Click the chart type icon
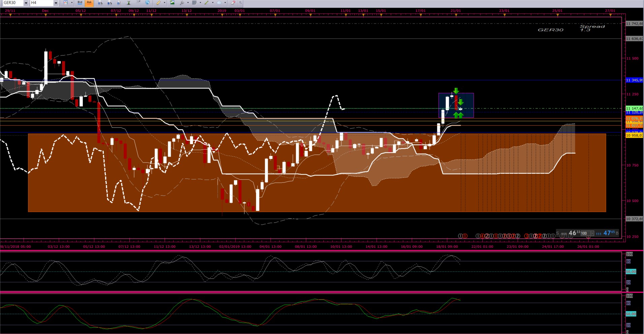The height and width of the screenshot is (334, 644). point(66,3)
